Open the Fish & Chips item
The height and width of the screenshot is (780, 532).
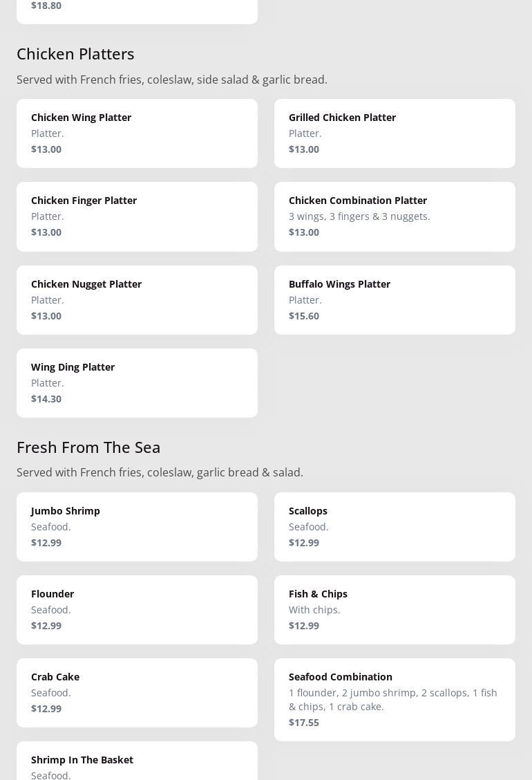[395, 609]
